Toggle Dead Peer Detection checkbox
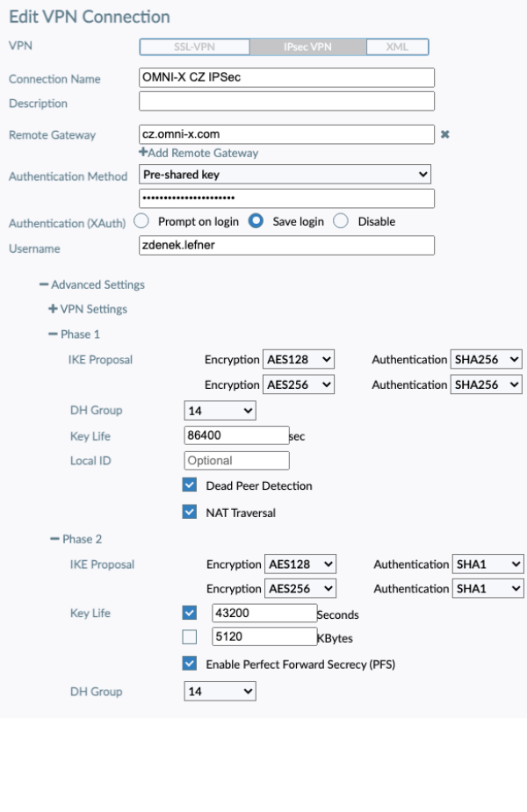The width and height of the screenshot is (527, 812). (x=190, y=485)
